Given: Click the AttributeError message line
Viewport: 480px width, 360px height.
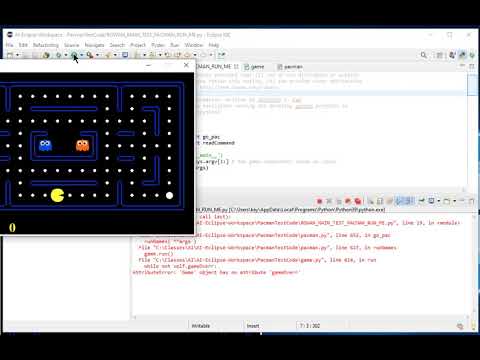Looking at the screenshot, I should tap(216, 272).
